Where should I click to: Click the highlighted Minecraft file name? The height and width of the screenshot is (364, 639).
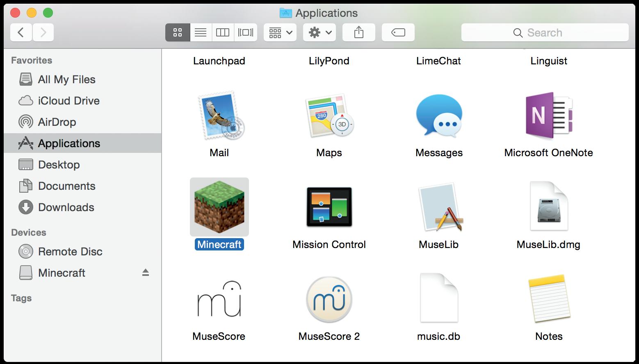click(219, 245)
